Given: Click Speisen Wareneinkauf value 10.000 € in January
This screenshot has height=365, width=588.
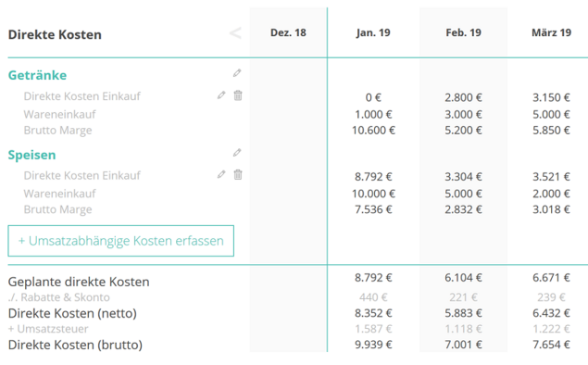Looking at the screenshot, I should (373, 194).
